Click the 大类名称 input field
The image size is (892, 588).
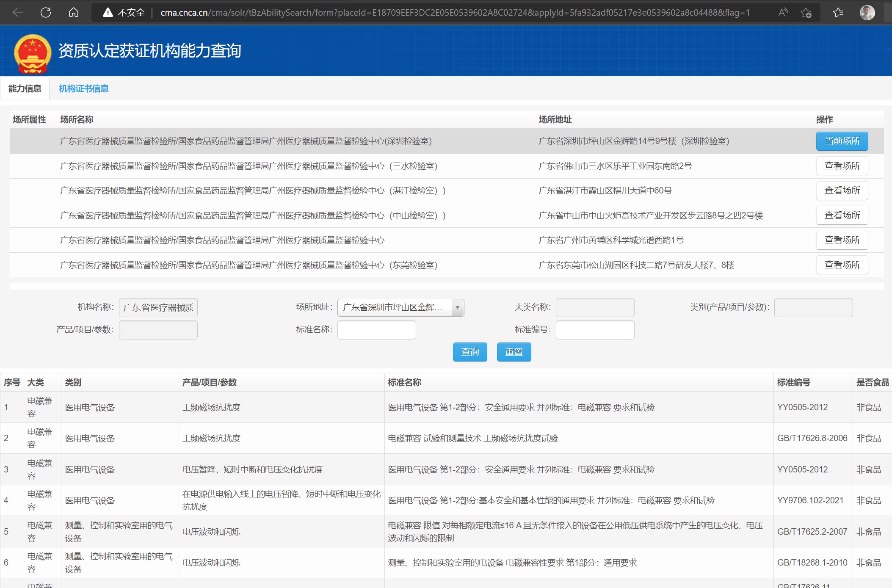[595, 308]
